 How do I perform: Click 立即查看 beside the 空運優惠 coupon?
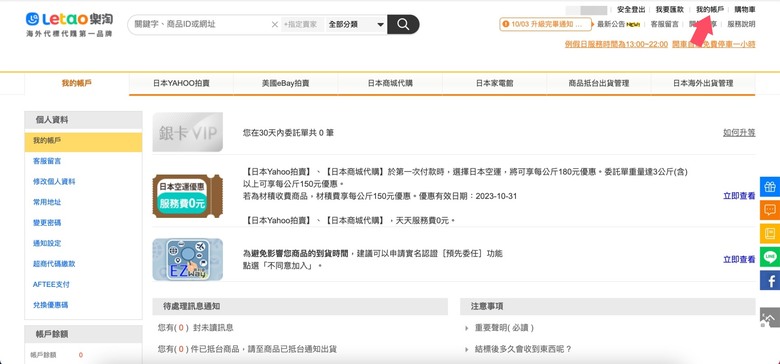pyautogui.click(x=739, y=196)
